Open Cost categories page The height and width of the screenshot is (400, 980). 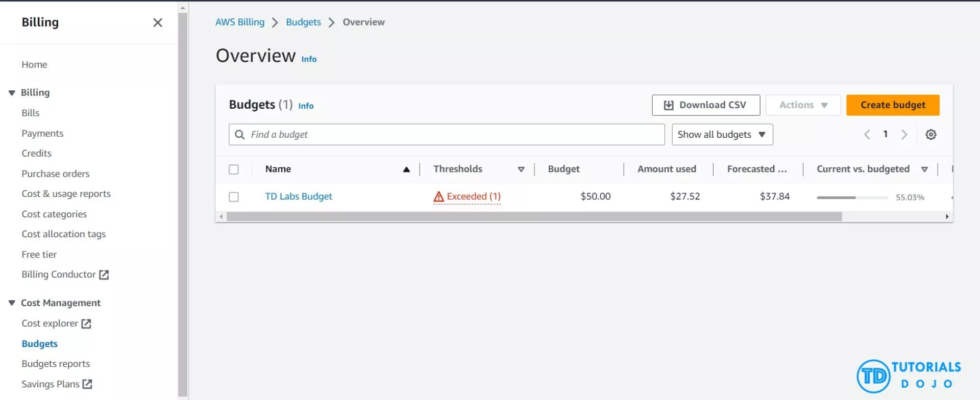click(54, 214)
